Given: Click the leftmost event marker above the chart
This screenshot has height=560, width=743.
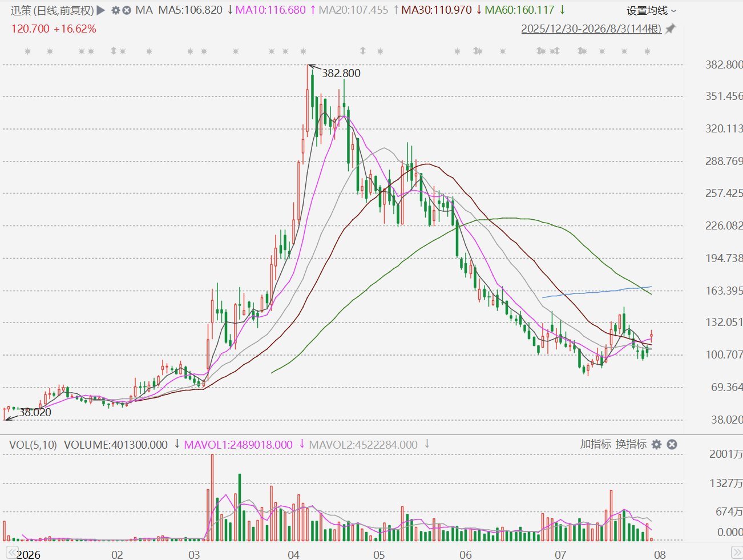Looking at the screenshot, I should tap(27, 51).
